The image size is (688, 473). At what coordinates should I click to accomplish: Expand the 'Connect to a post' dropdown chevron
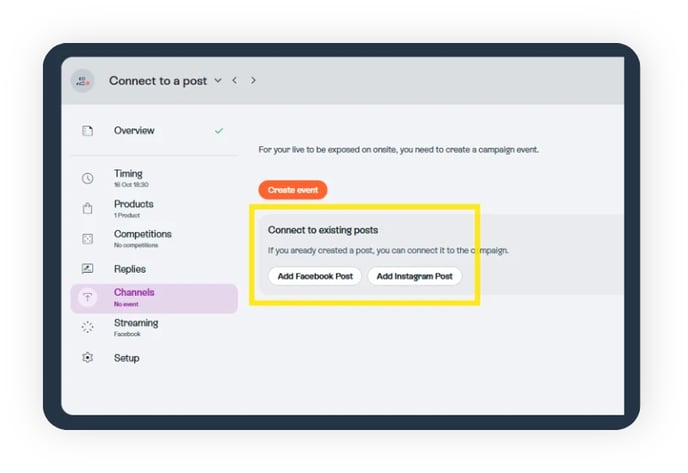coord(218,81)
